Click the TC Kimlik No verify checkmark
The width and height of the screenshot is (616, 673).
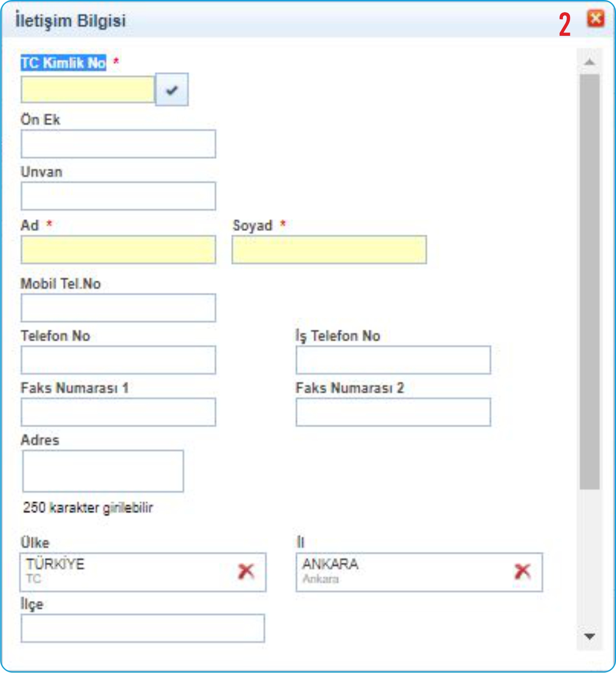172,90
